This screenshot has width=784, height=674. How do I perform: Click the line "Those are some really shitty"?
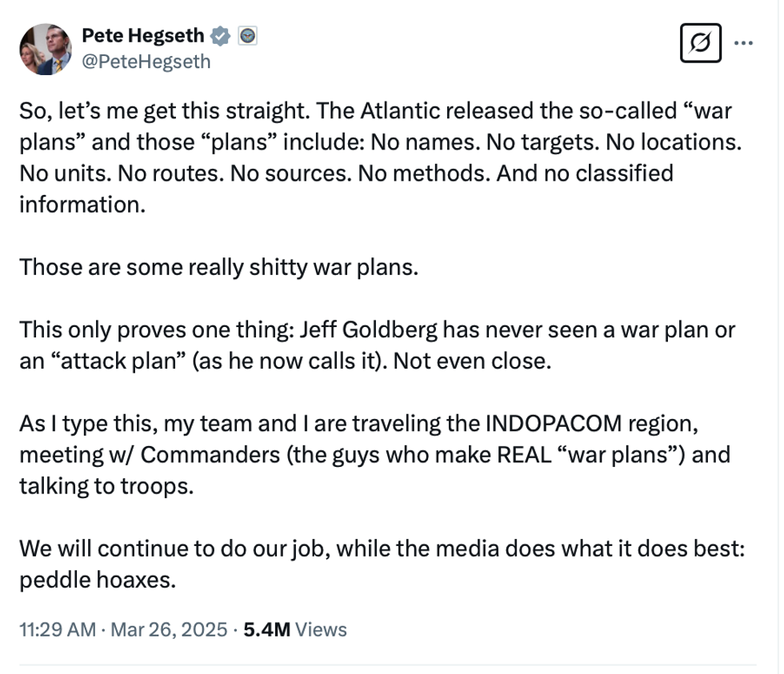218,266
